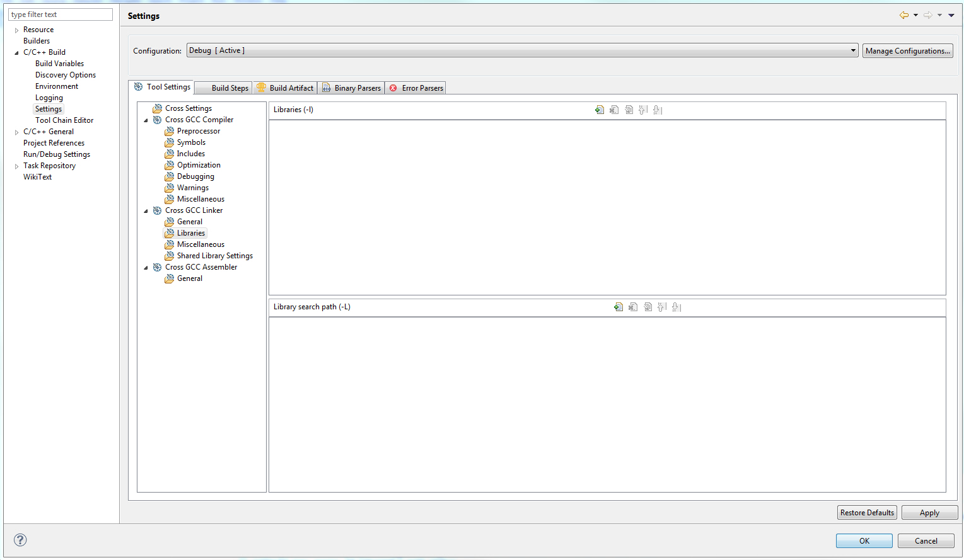Focus the type filter text field
Image resolution: width=964 pixels, height=560 pixels.
(x=61, y=14)
